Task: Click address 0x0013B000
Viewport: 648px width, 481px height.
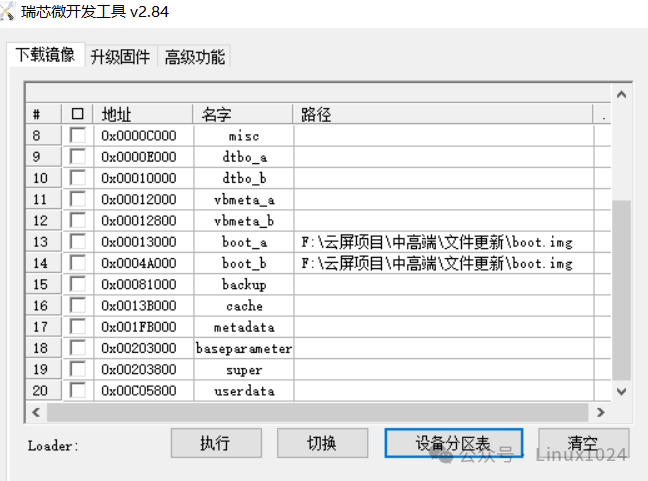Action: [x=139, y=306]
